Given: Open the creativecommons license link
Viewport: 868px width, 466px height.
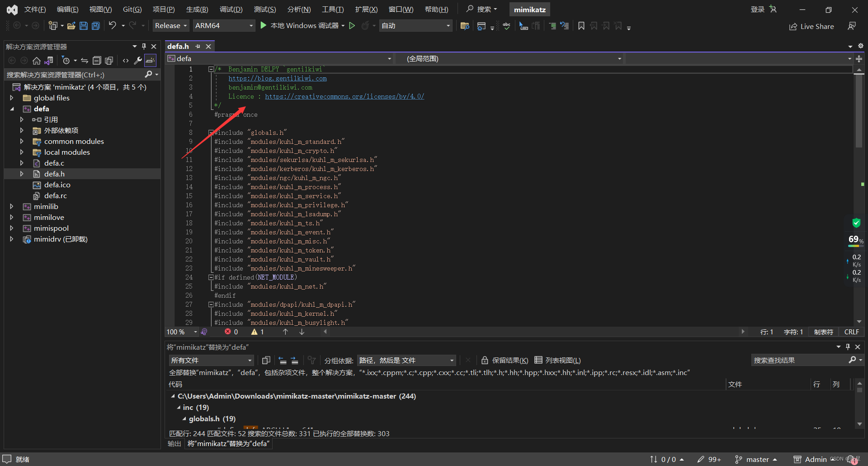Looking at the screenshot, I should (344, 96).
